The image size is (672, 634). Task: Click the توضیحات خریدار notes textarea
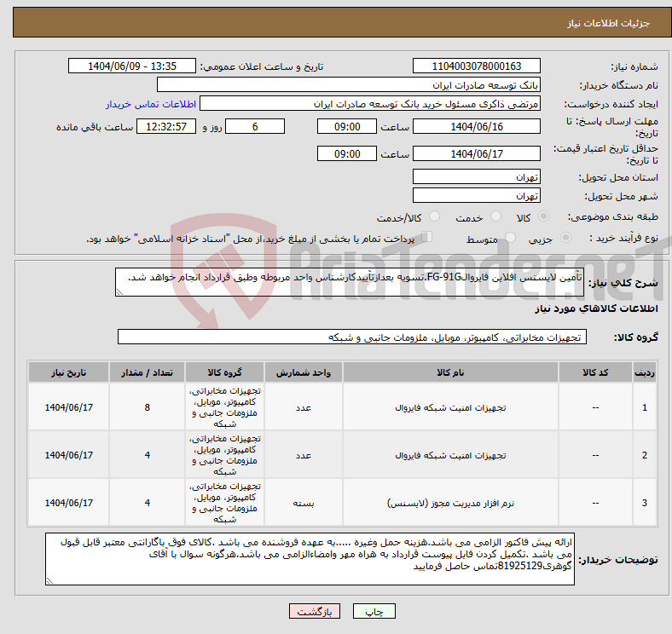point(310,559)
